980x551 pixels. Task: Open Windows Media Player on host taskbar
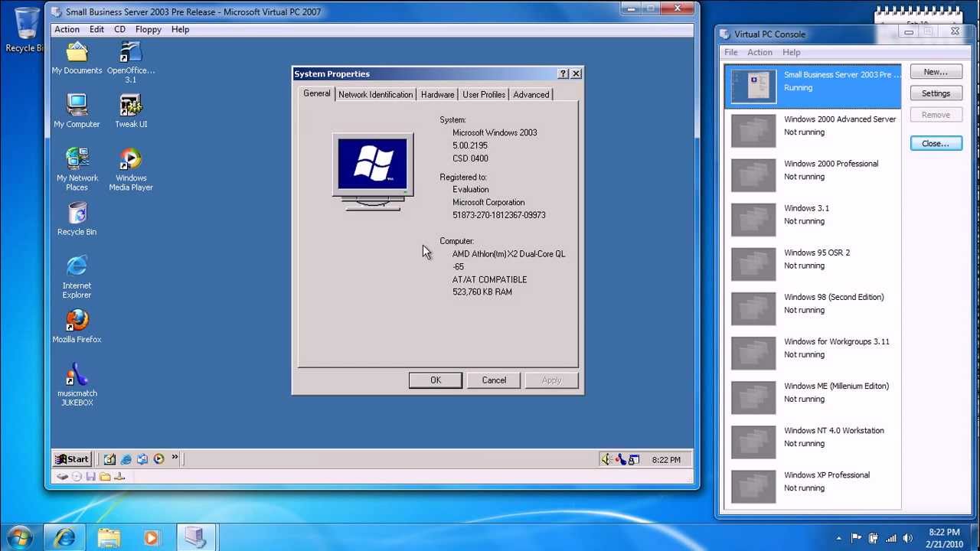tap(152, 538)
